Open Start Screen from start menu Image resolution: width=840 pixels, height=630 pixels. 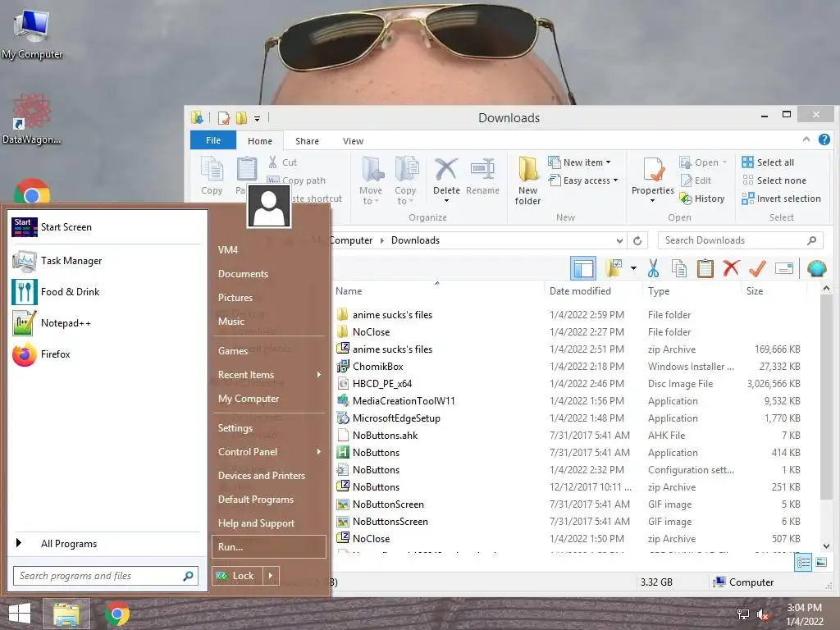[106, 227]
